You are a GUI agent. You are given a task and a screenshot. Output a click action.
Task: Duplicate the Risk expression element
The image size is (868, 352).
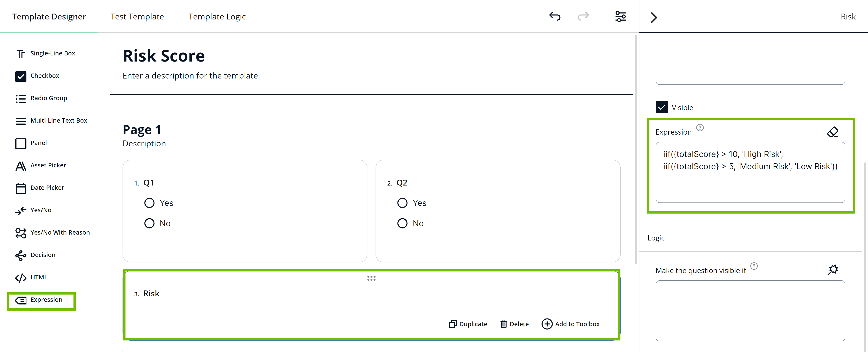(x=468, y=324)
